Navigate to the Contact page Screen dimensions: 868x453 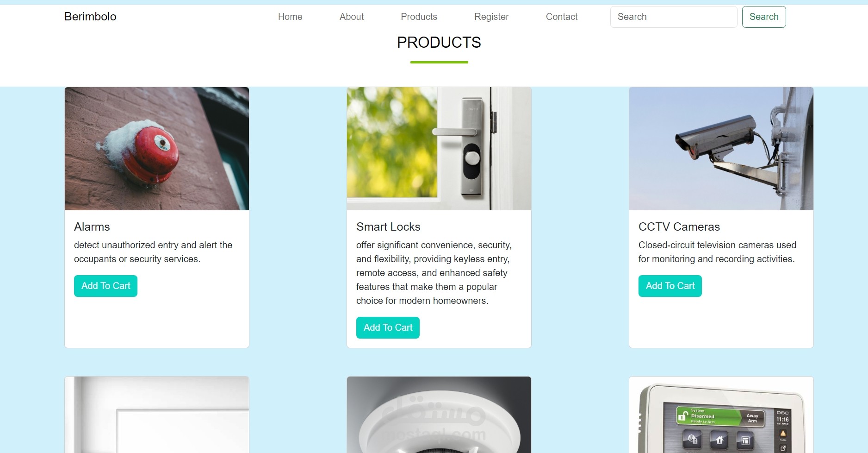click(562, 17)
